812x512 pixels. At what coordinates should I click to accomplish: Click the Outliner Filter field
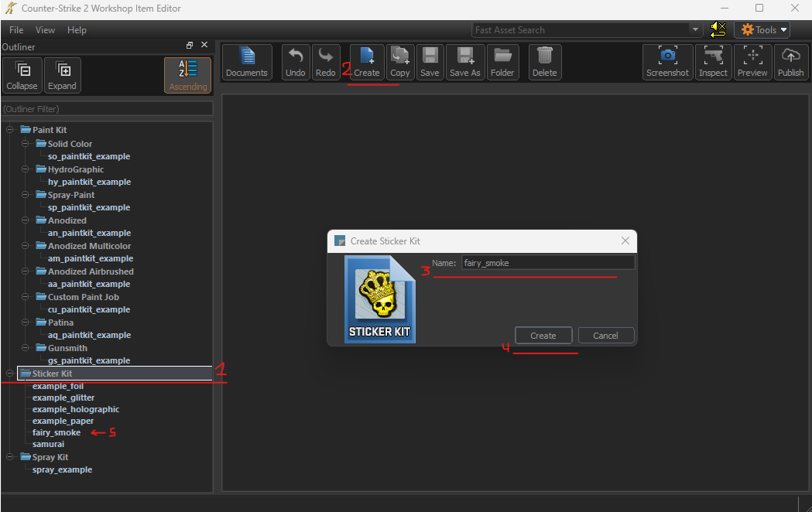(107, 109)
